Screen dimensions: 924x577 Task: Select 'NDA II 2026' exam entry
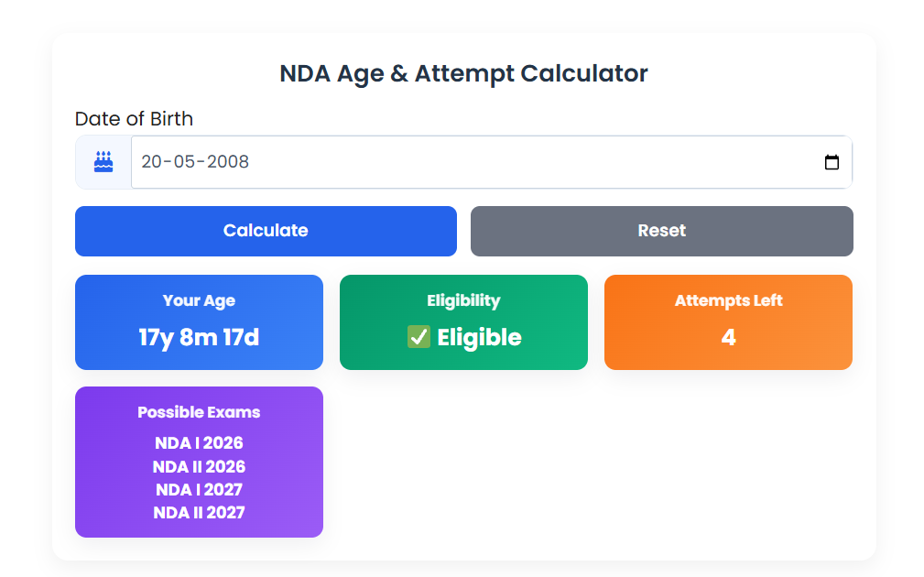199,466
